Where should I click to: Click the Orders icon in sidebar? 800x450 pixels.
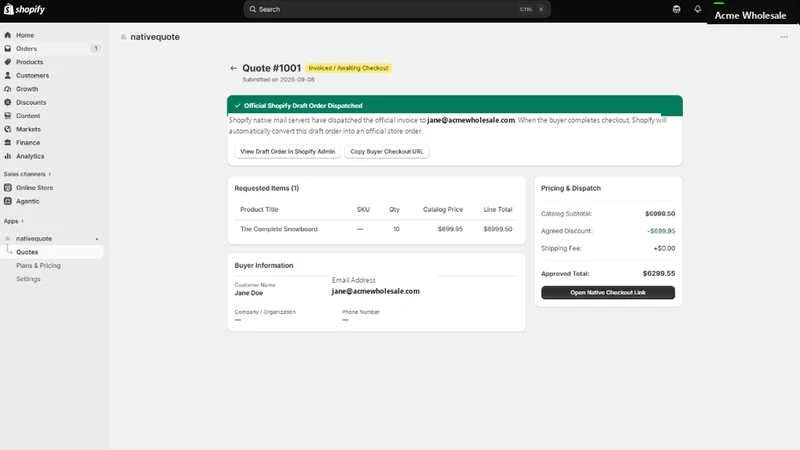pyautogui.click(x=8, y=48)
